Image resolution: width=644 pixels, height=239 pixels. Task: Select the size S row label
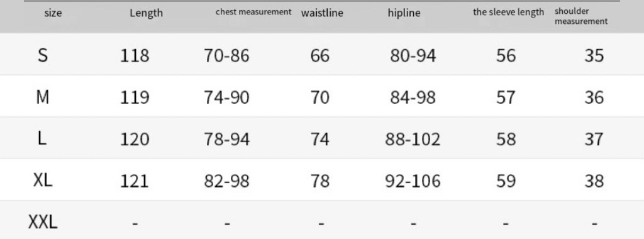coord(43,55)
